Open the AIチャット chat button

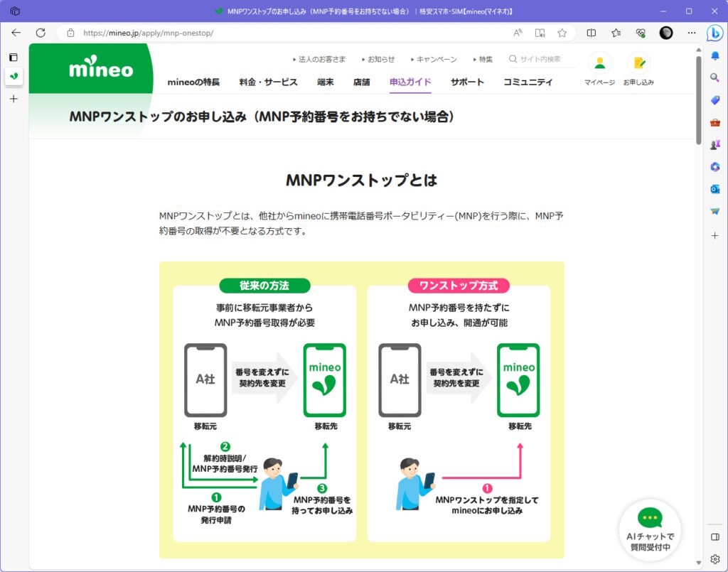coord(650,530)
